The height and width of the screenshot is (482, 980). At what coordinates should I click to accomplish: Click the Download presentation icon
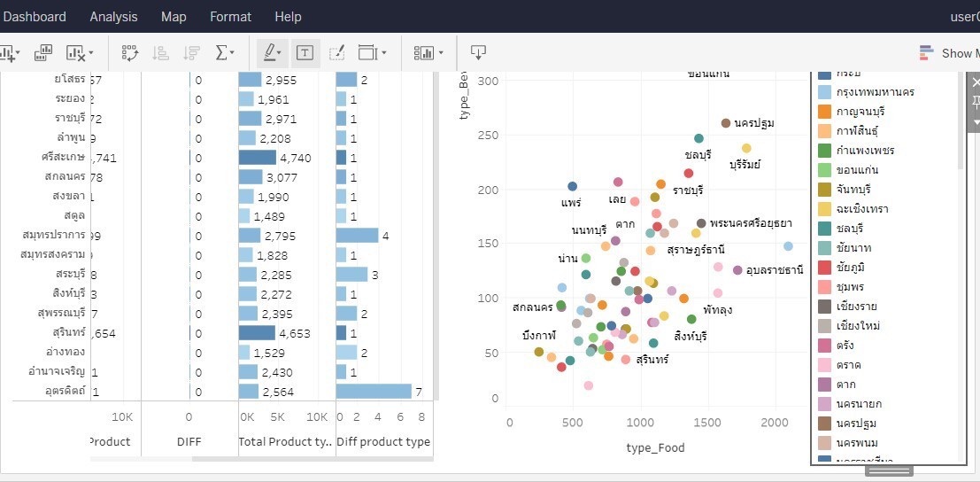click(x=478, y=53)
